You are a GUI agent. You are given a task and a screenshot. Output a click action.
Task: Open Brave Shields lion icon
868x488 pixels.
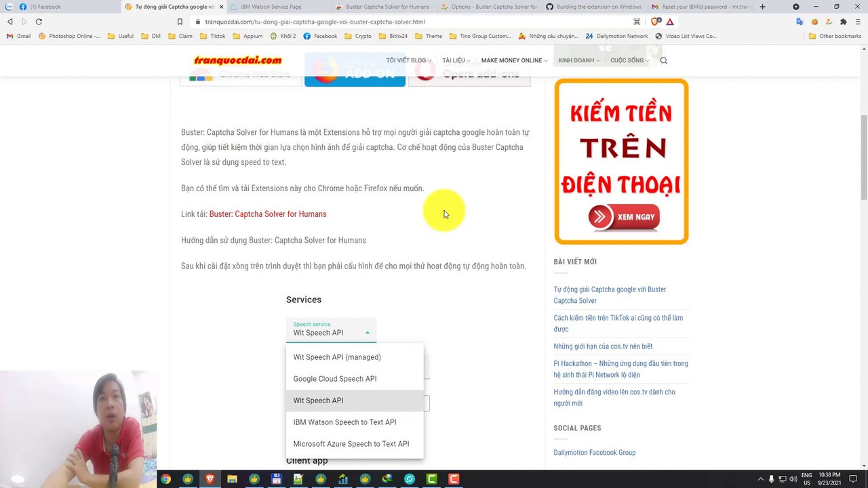point(655,22)
